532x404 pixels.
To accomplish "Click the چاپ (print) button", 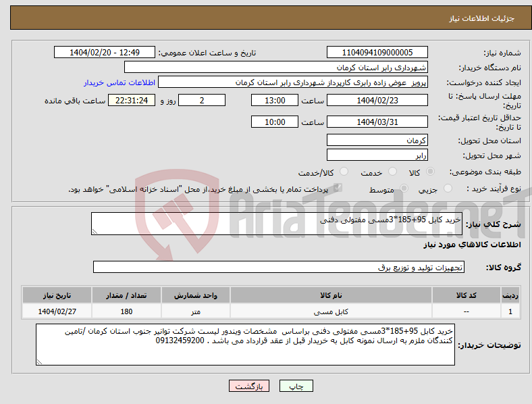I will [296, 386].
